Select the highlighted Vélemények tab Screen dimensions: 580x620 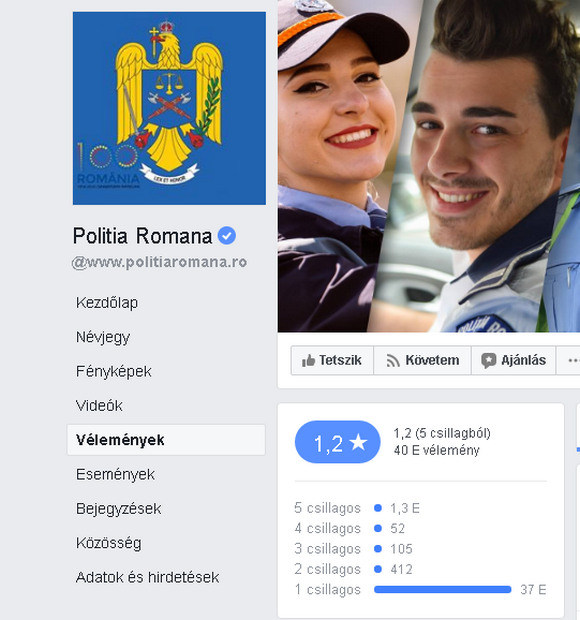[166, 440]
